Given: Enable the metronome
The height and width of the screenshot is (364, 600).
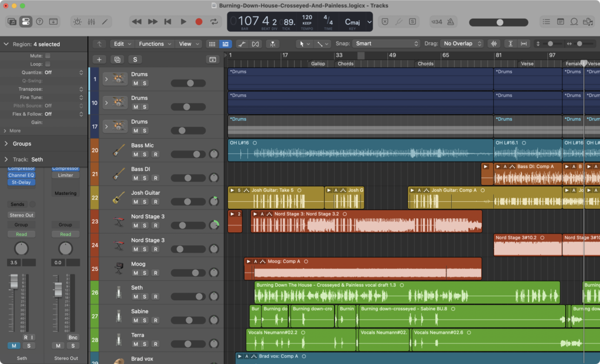Looking at the screenshot, I should tap(449, 21).
